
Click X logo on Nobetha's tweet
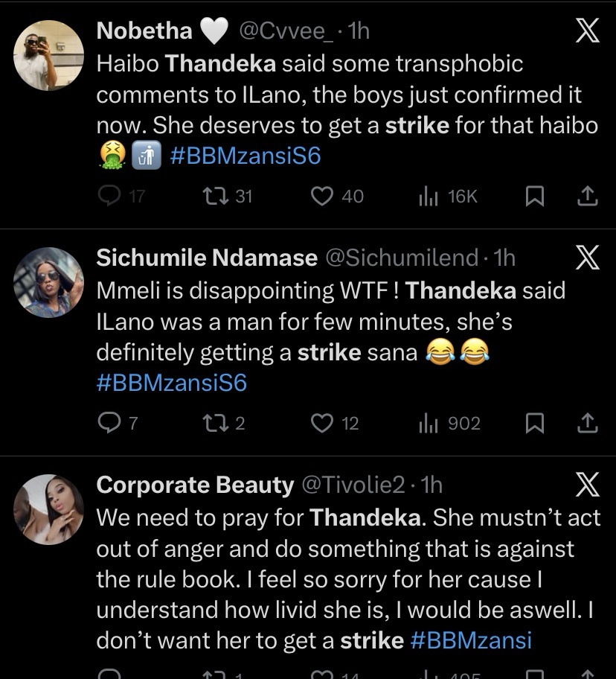(x=588, y=34)
